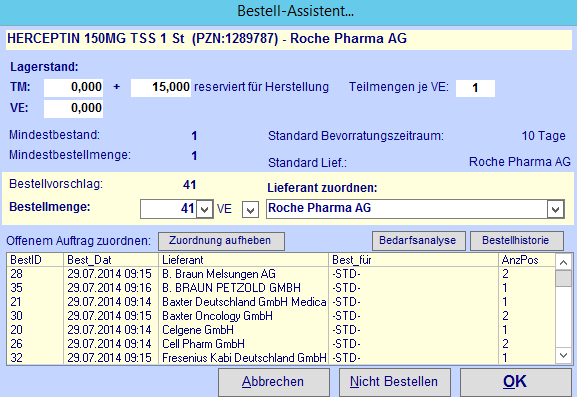This screenshot has height=397, width=577.
Task: Open the Bestellhistorie button
Action: [x=516, y=241]
